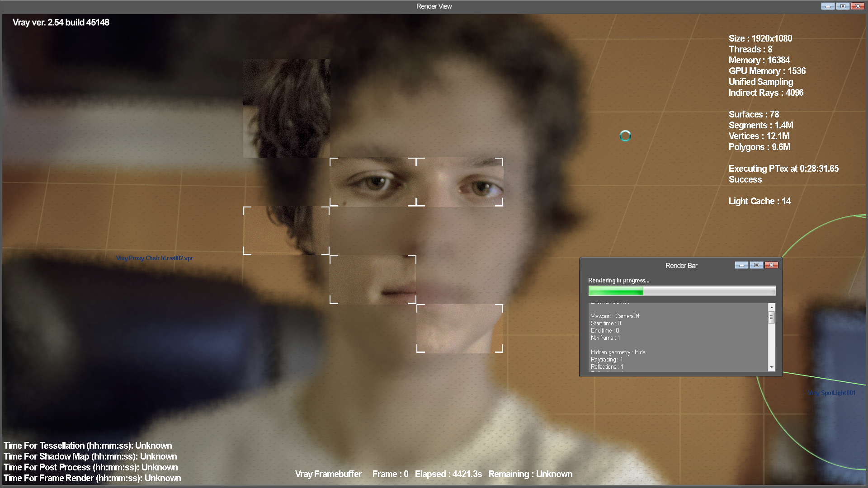868x488 pixels.
Task: Select the 'Reflections : 1' log line
Action: point(607,367)
